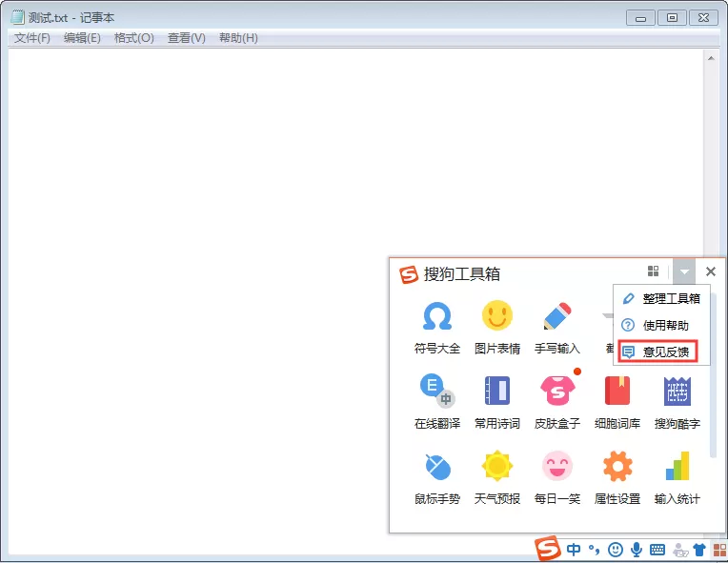728x563 pixels.
Task: Select 意见反馈 from dropdown menu
Action: pos(657,352)
